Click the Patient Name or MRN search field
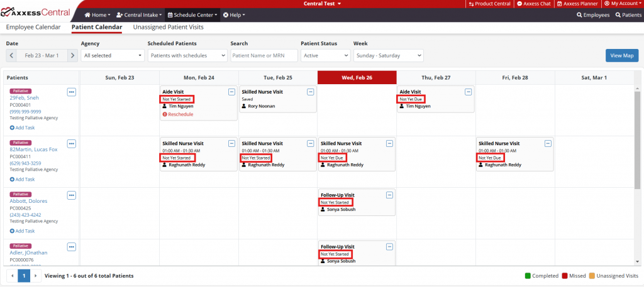 coord(263,55)
